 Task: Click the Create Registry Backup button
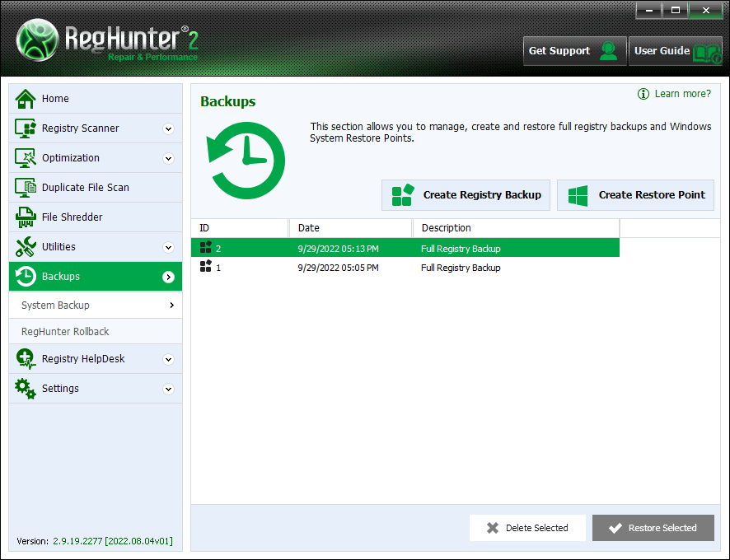[x=466, y=195]
